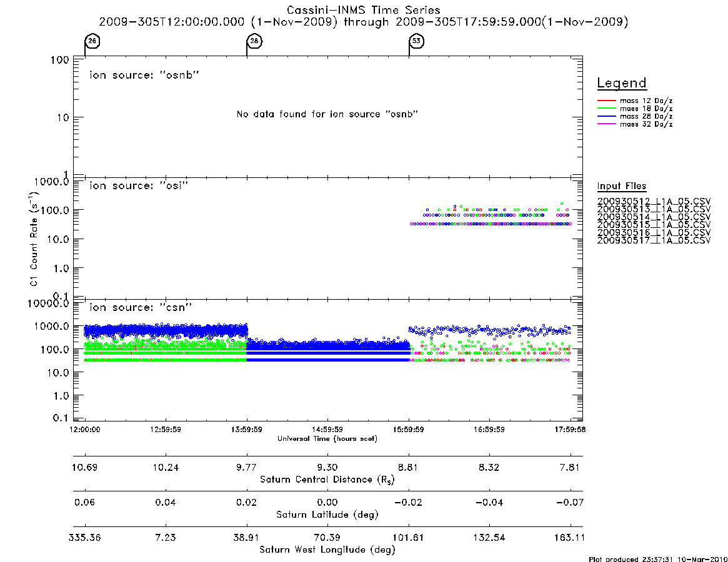Click the 'ion source: "csn"' panel label

click(141, 307)
